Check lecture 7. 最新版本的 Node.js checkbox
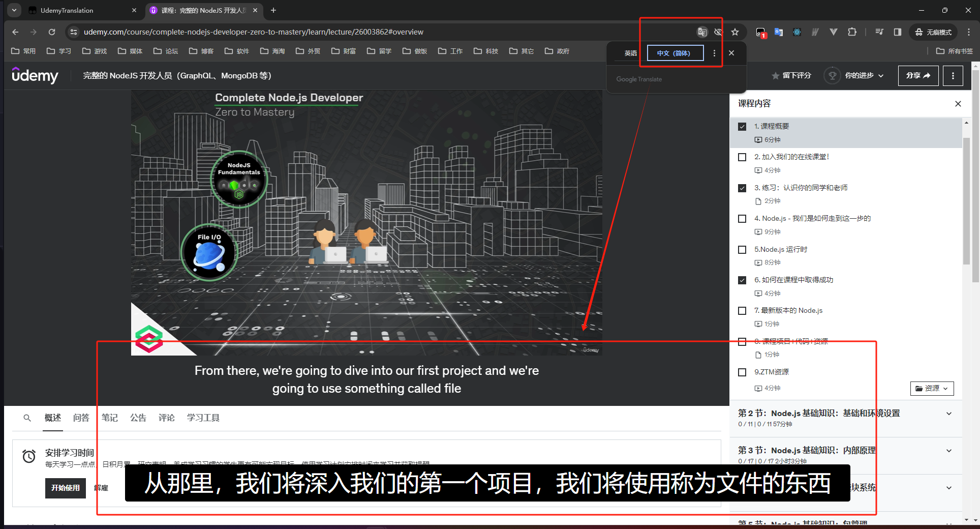 [742, 311]
